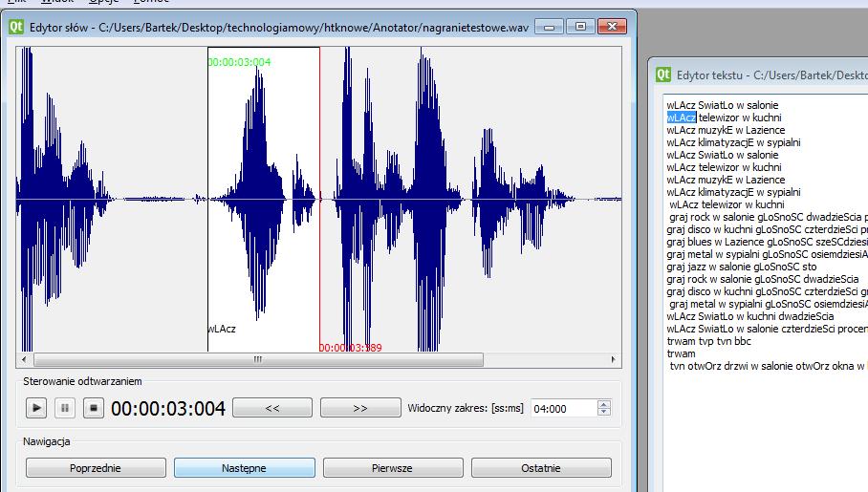Screen dimensions: 868x492
Task: Stop the audio playback
Action: [94, 409]
